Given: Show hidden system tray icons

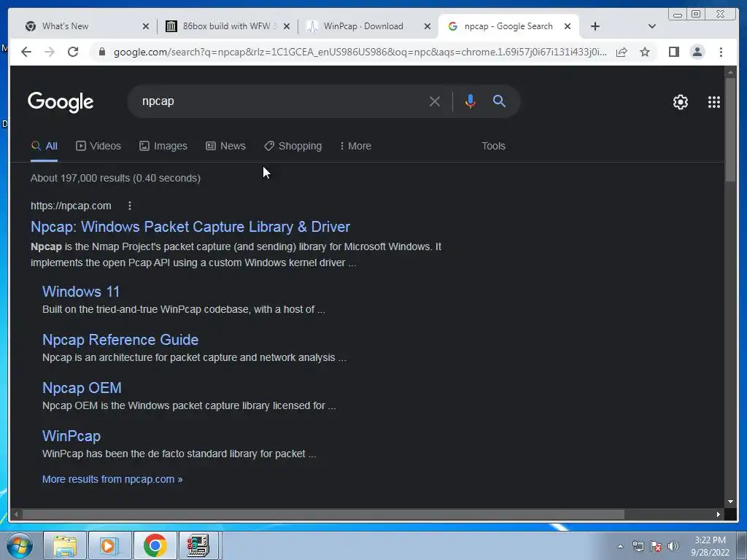Looking at the screenshot, I should [x=620, y=546].
